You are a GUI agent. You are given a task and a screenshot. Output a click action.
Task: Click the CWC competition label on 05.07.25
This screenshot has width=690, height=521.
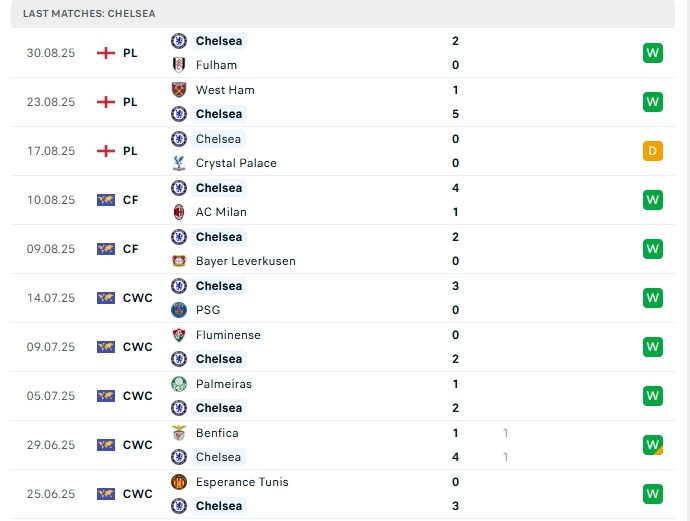click(137, 396)
